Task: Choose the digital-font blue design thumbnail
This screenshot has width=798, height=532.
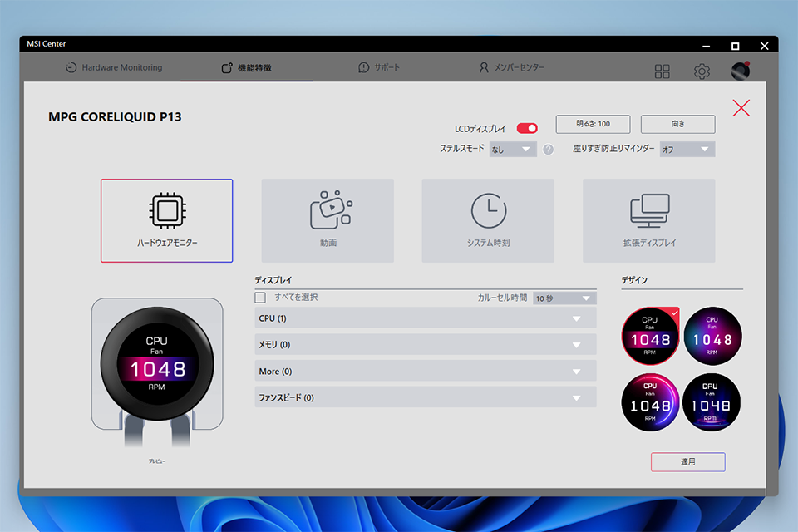Action: [x=712, y=402]
